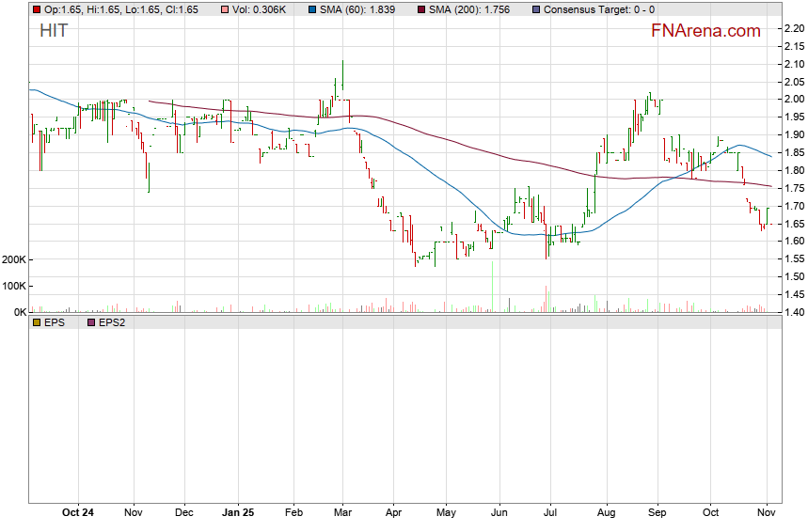Click the HIT ticker symbol label

pos(54,31)
